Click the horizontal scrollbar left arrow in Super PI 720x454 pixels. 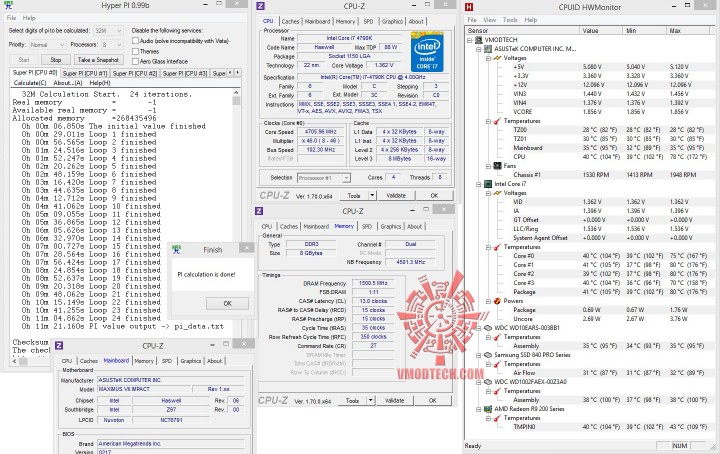point(15,361)
